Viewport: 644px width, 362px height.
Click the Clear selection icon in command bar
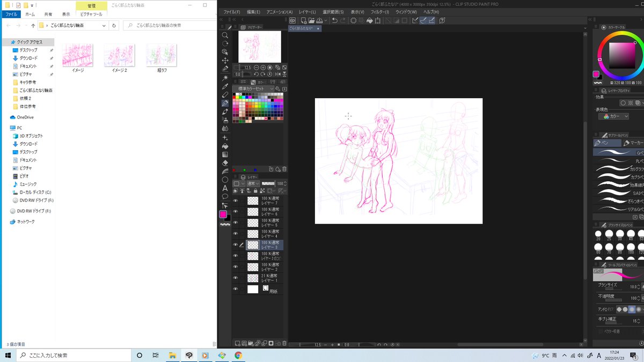coord(353,20)
